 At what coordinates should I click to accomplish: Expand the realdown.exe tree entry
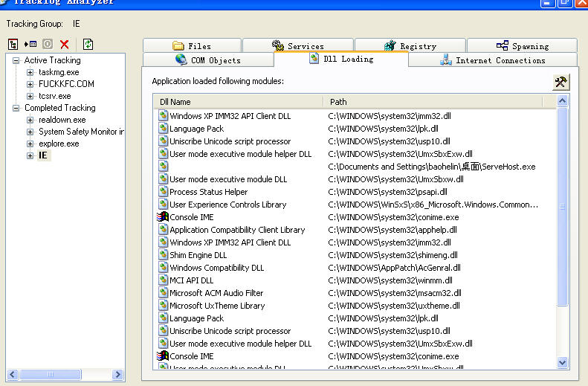[30, 120]
